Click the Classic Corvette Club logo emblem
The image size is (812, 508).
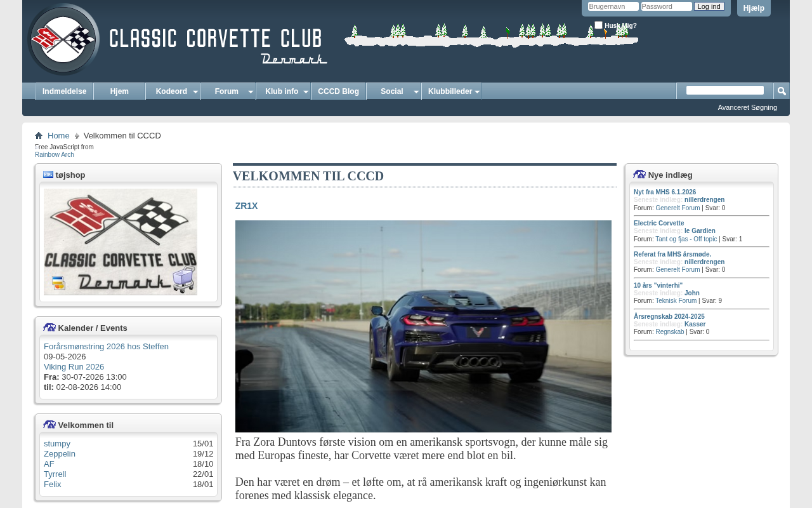(x=63, y=39)
